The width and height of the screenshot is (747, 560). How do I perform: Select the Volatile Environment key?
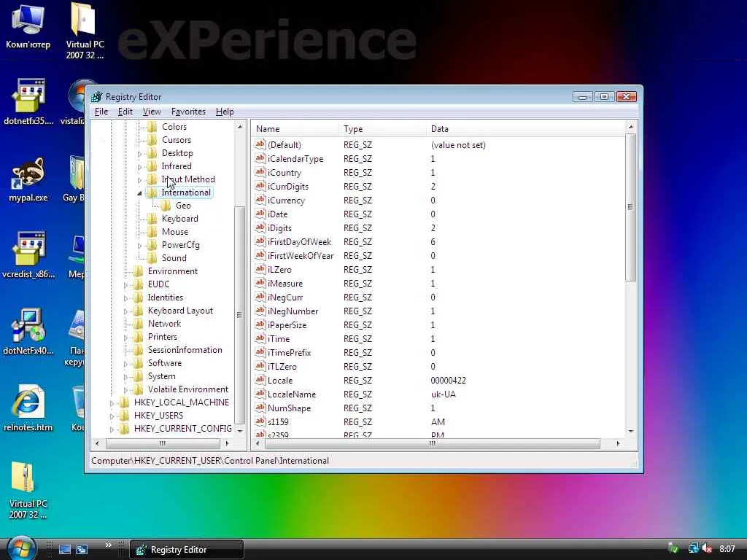[x=188, y=389]
